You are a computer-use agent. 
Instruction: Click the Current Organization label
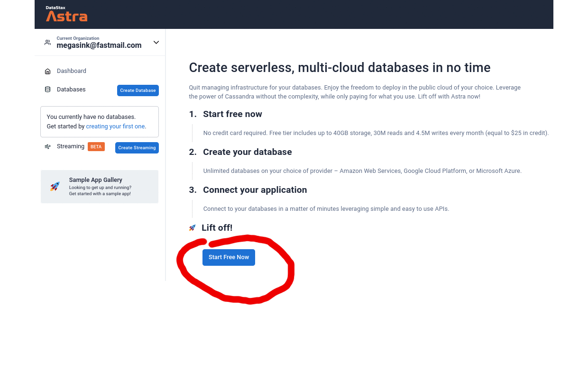[78, 38]
